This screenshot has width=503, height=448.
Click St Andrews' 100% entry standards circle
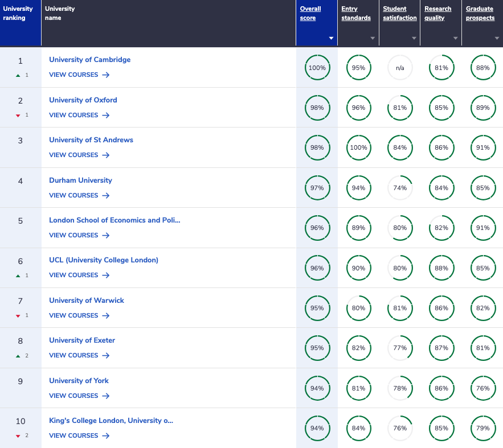click(x=359, y=148)
